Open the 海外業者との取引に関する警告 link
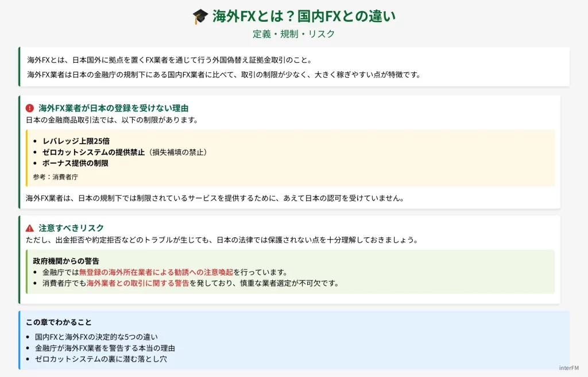 [137, 283]
